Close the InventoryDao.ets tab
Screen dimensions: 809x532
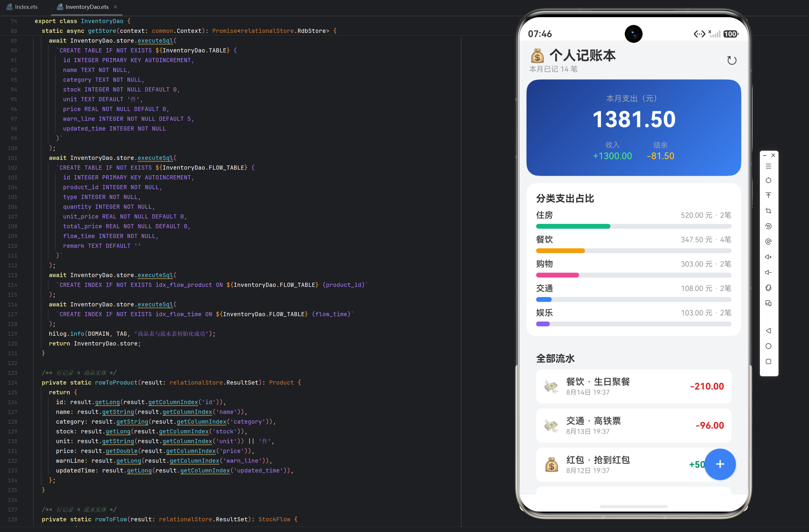(x=115, y=7)
